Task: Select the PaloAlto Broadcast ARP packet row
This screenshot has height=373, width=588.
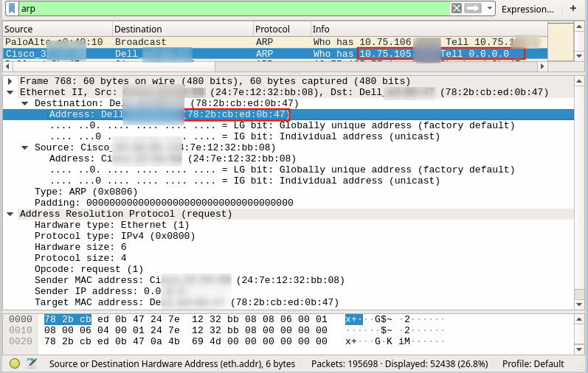Action: (x=275, y=42)
